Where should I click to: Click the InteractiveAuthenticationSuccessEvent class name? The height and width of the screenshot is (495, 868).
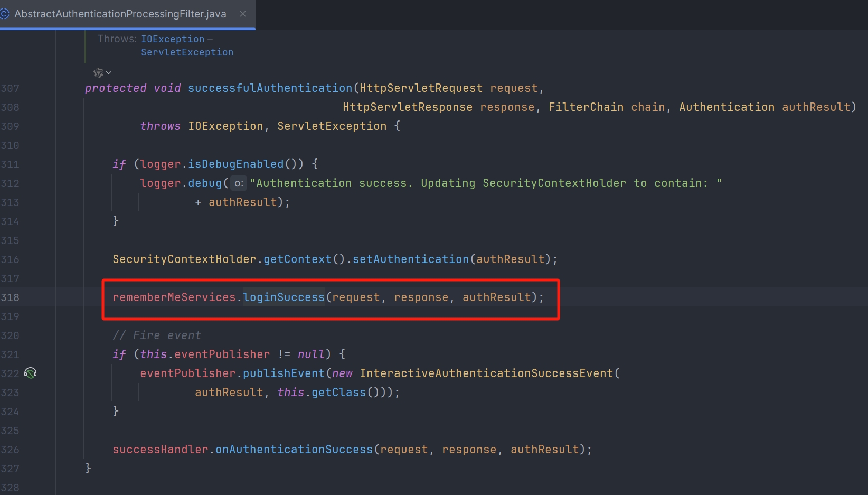486,373
